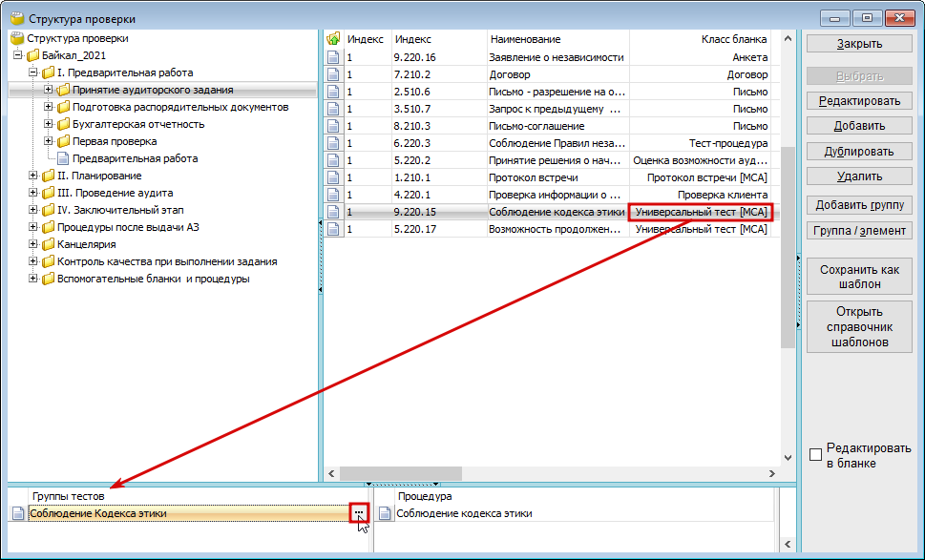Click folder icon of Принятие аудиторского задания
The height and width of the screenshot is (560, 925).
(63, 90)
